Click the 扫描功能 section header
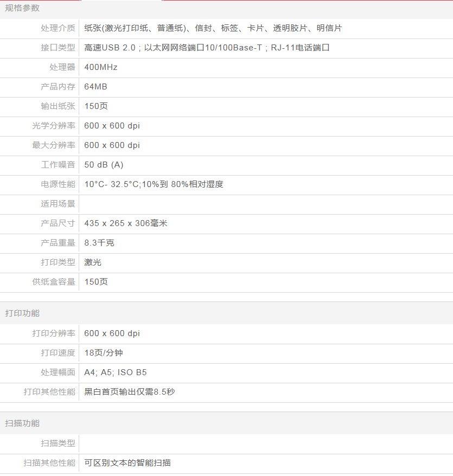 [x=22, y=423]
